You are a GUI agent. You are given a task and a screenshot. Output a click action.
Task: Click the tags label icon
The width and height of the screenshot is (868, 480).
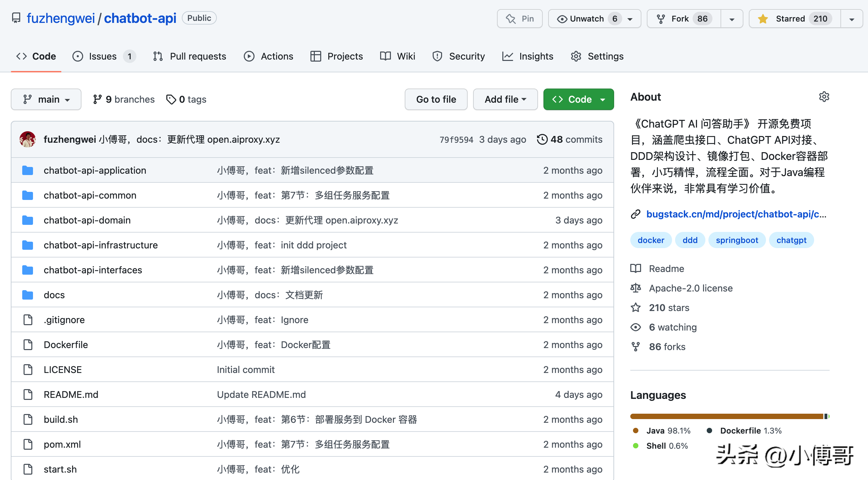[x=171, y=99]
